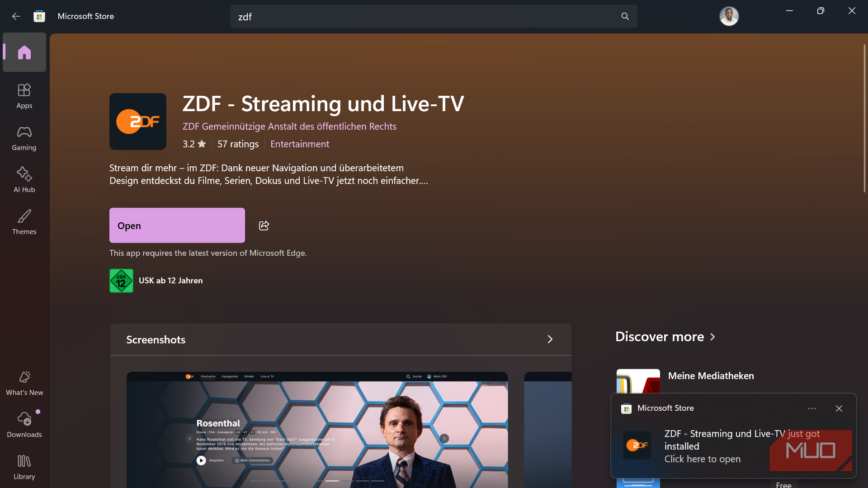Click the 57 ratings text
Image resolution: width=868 pixels, height=488 pixels.
pos(238,144)
